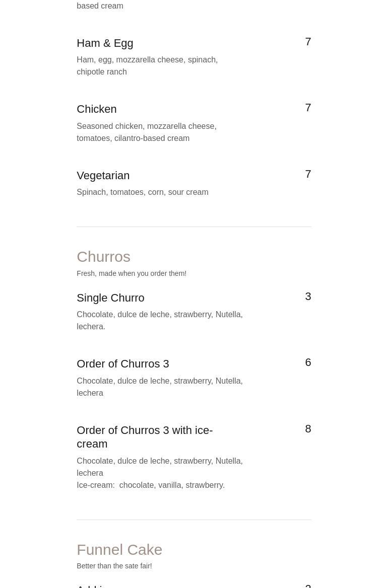Click the Ham & Egg ingredients description
The width and height of the screenshot is (388, 588).
pos(147,66)
